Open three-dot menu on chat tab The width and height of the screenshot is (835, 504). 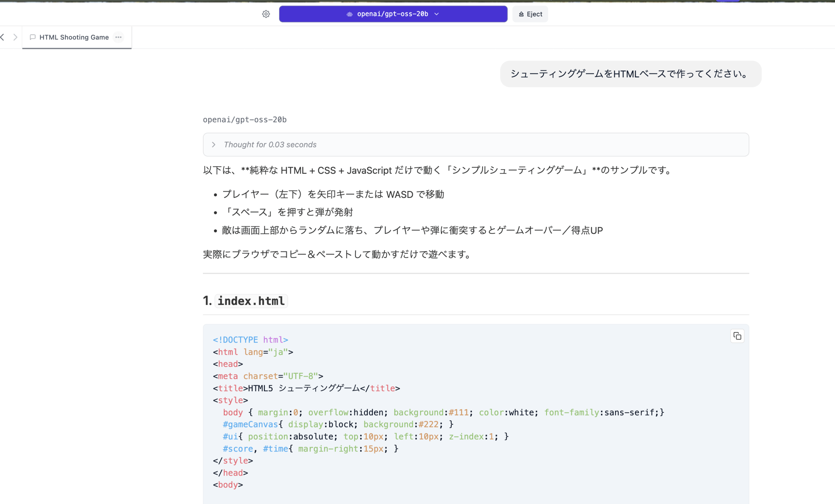(118, 37)
